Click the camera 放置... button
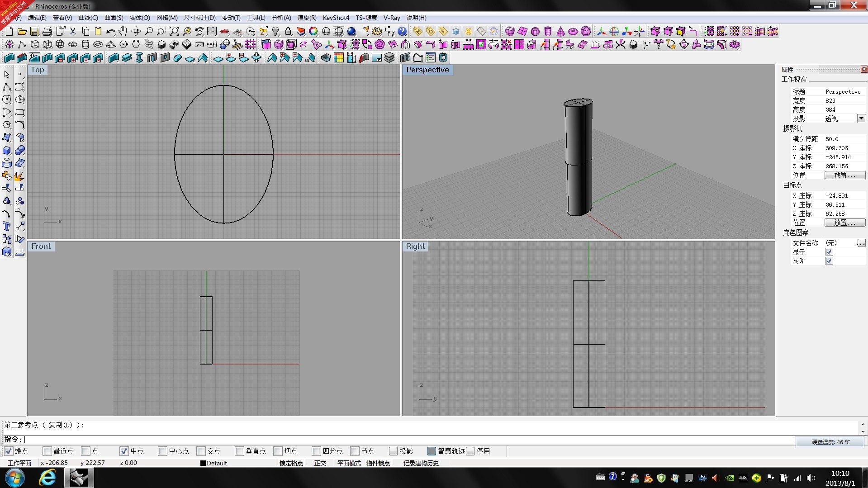The height and width of the screenshot is (488, 868). click(844, 175)
